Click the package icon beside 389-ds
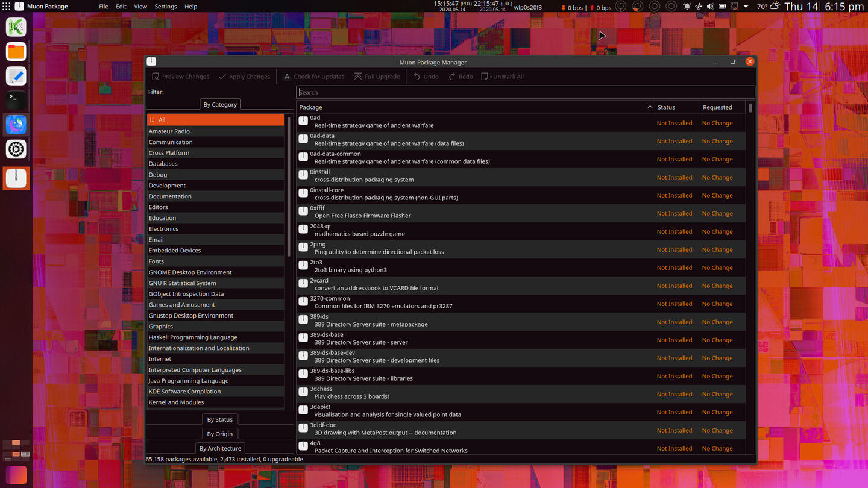Viewport: 868px width, 488px height. tap(303, 320)
